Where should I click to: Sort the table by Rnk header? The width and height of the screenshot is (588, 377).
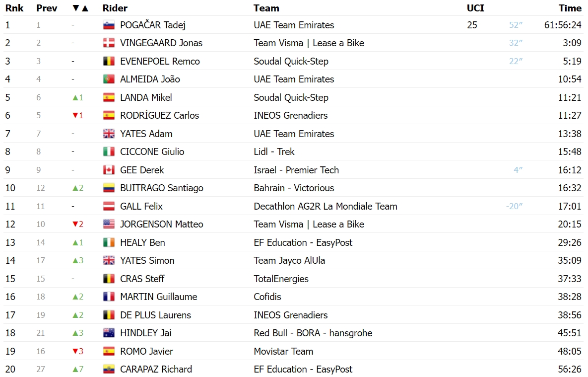point(14,8)
